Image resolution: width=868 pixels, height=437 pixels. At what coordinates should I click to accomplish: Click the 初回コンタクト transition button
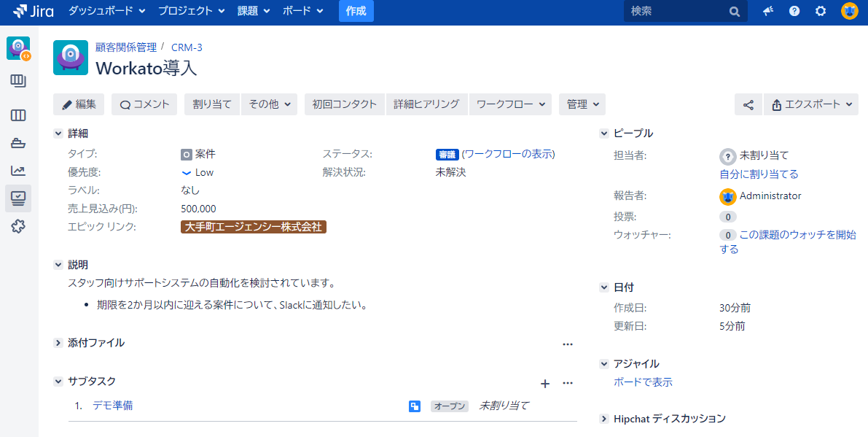pyautogui.click(x=344, y=104)
